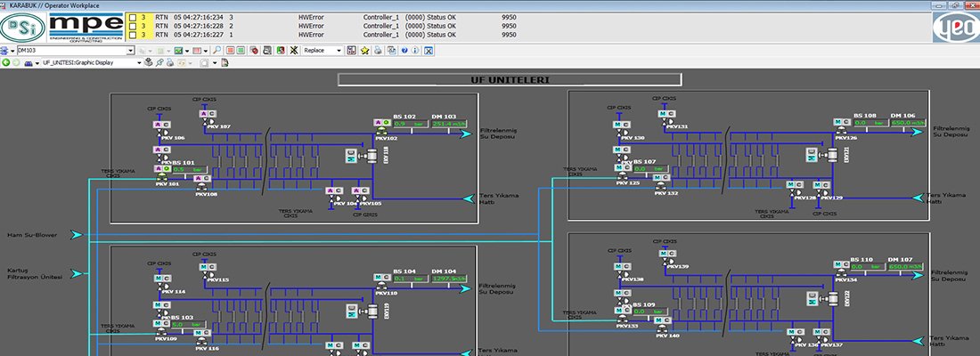Click the BS 102 pressure value field
Viewport: 980px width, 356px height.
[x=410, y=124]
